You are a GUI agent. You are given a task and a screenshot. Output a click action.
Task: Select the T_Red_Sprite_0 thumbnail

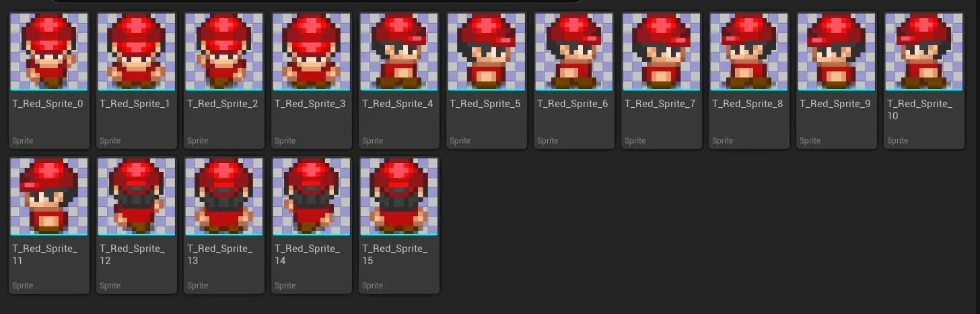(x=49, y=51)
